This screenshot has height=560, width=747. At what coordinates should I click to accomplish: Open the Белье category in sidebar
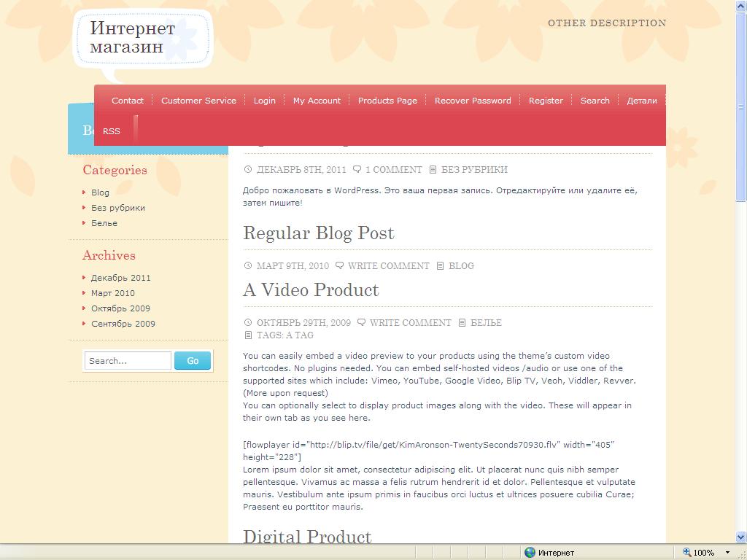[104, 223]
